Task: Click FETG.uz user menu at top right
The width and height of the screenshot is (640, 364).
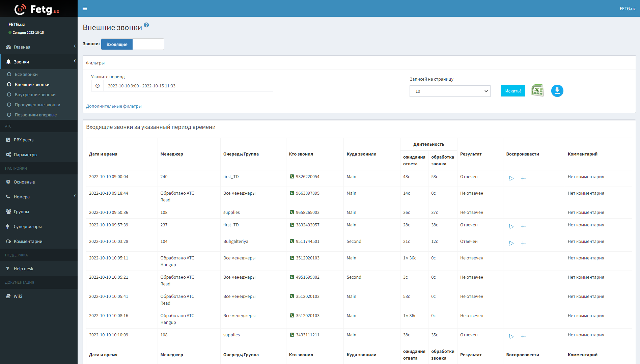Action: [x=628, y=8]
